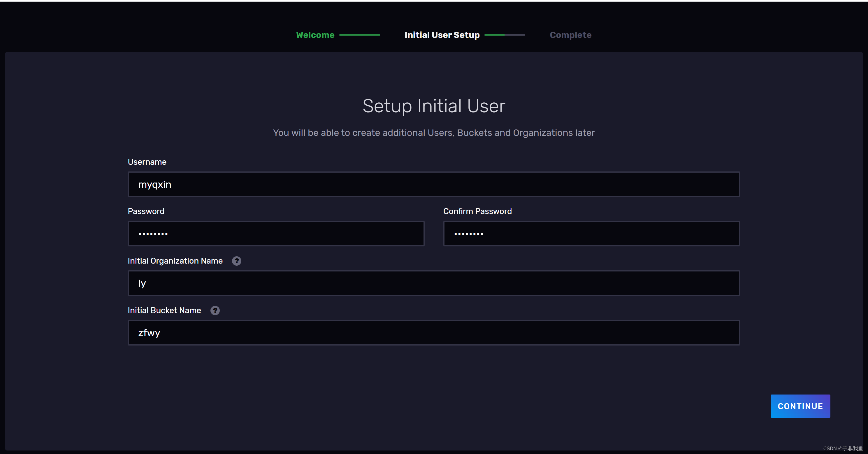Click the progress line after Initial User Setup
The image size is (868, 454).
pos(505,35)
